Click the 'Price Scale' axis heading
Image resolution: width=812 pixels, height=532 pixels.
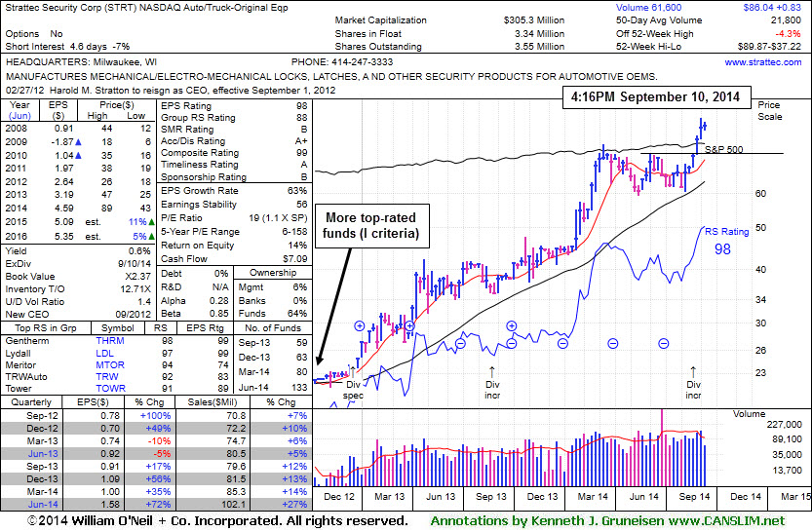point(769,111)
